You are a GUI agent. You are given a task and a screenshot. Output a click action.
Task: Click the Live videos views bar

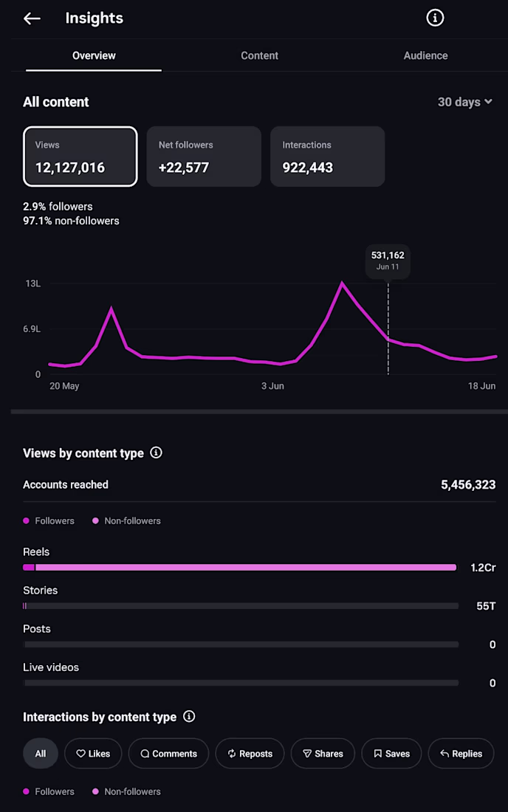pyautogui.click(x=241, y=683)
